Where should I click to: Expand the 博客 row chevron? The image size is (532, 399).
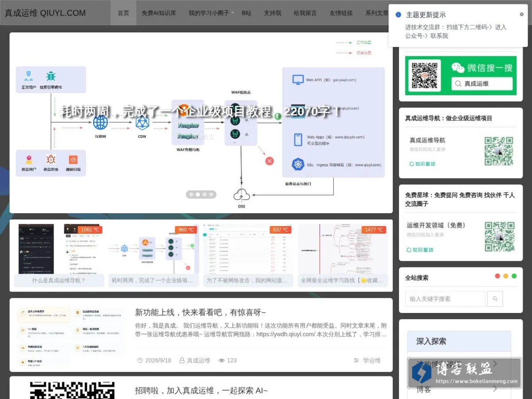coord(495,390)
